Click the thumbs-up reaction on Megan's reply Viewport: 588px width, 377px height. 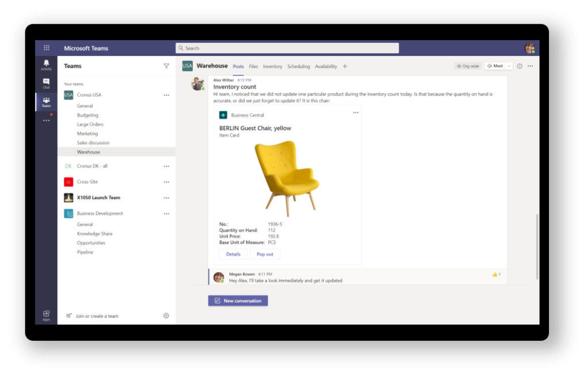(x=494, y=275)
